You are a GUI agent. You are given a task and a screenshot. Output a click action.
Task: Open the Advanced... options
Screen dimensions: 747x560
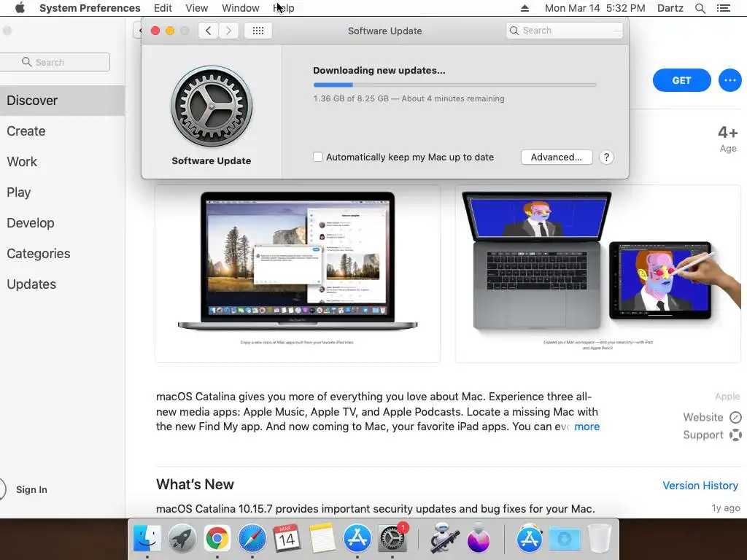coord(557,157)
